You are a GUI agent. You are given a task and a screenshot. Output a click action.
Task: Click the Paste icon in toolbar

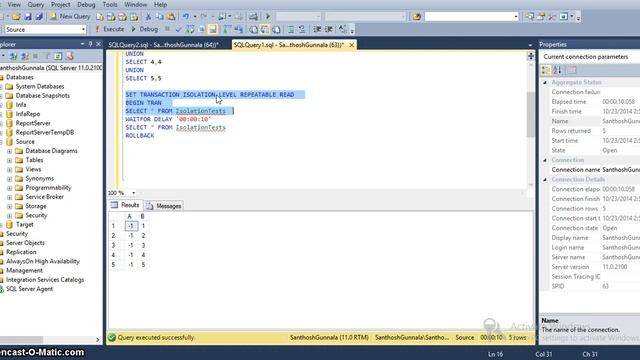171,16
